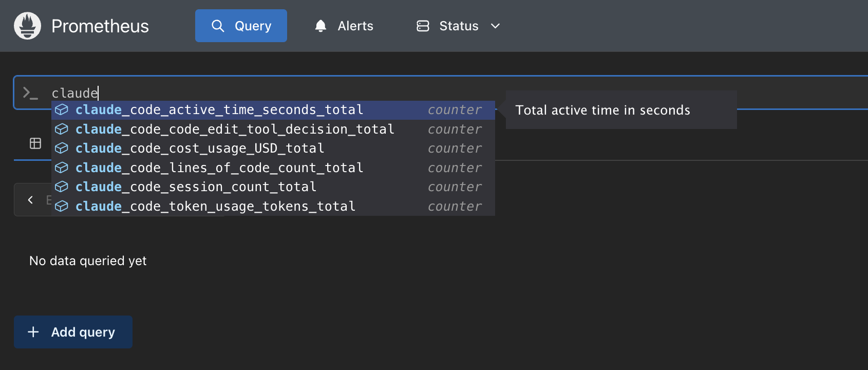Open the Alerts page

[x=344, y=26]
